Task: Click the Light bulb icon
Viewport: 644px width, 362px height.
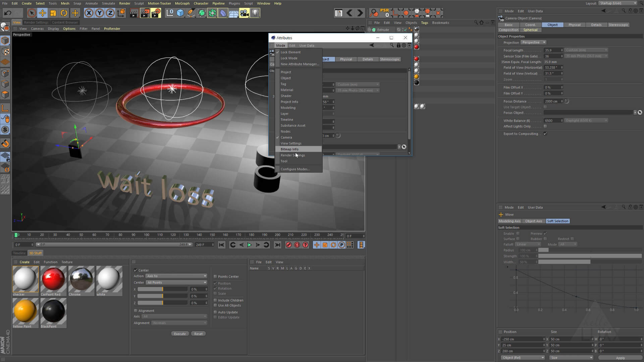Action: click(x=255, y=13)
